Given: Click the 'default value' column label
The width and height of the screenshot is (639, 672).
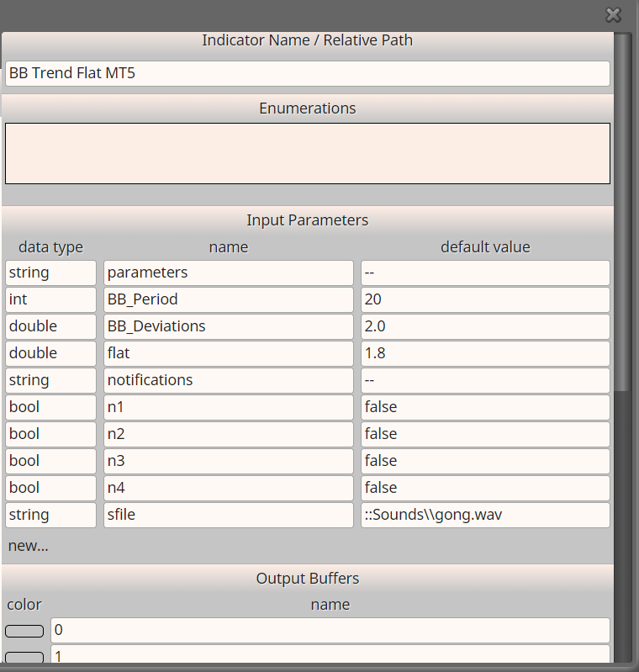Looking at the screenshot, I should [485, 247].
